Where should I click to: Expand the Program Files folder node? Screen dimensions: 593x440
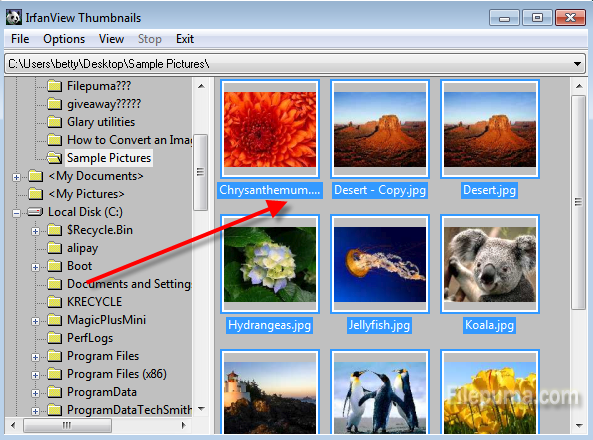coord(35,357)
